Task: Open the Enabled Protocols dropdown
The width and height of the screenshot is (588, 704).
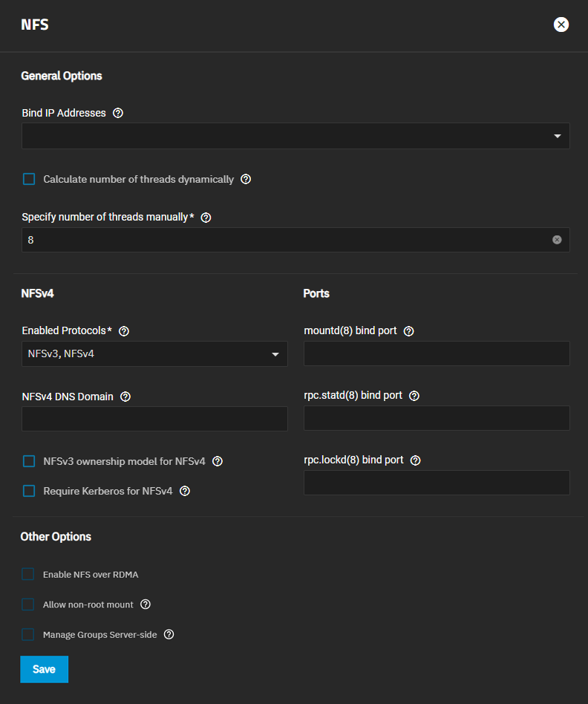Action: [x=154, y=354]
